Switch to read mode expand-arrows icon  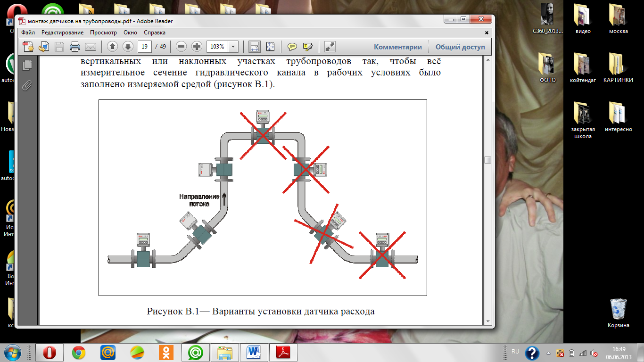330,47
